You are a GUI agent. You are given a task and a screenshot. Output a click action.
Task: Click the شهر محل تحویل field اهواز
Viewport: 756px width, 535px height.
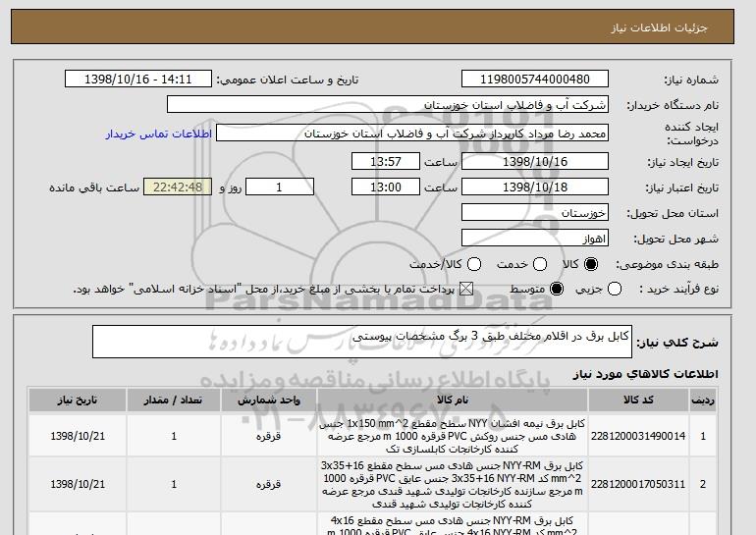535,239
